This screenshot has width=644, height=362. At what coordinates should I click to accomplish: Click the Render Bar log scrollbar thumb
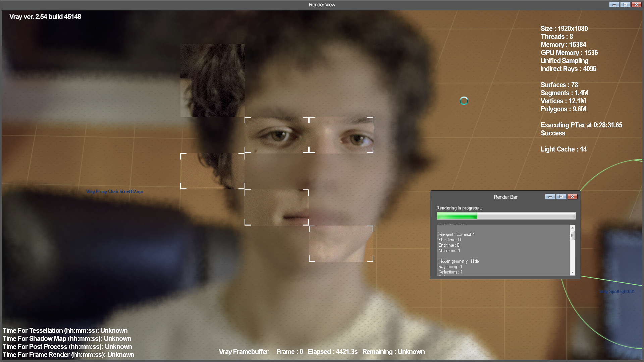point(573,235)
